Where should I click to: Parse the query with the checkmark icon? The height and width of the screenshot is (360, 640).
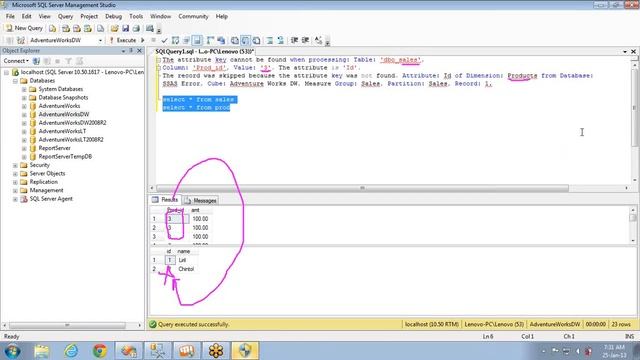coord(164,40)
